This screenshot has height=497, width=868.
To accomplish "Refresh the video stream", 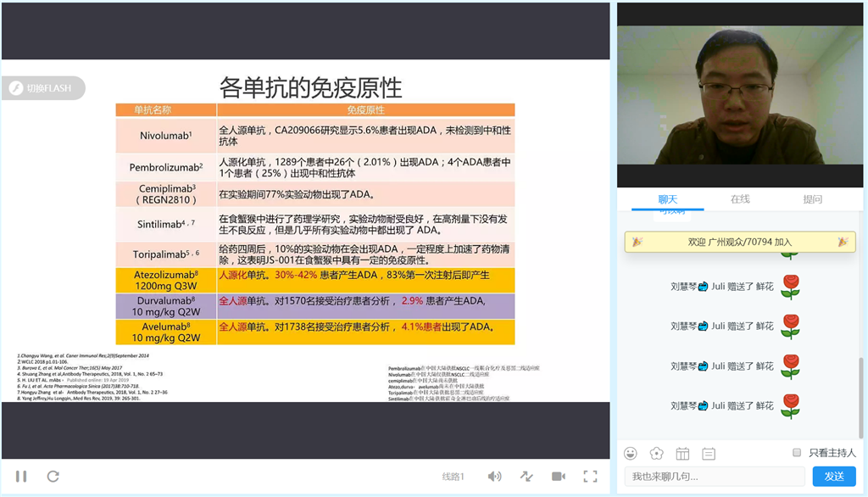I will (x=53, y=476).
